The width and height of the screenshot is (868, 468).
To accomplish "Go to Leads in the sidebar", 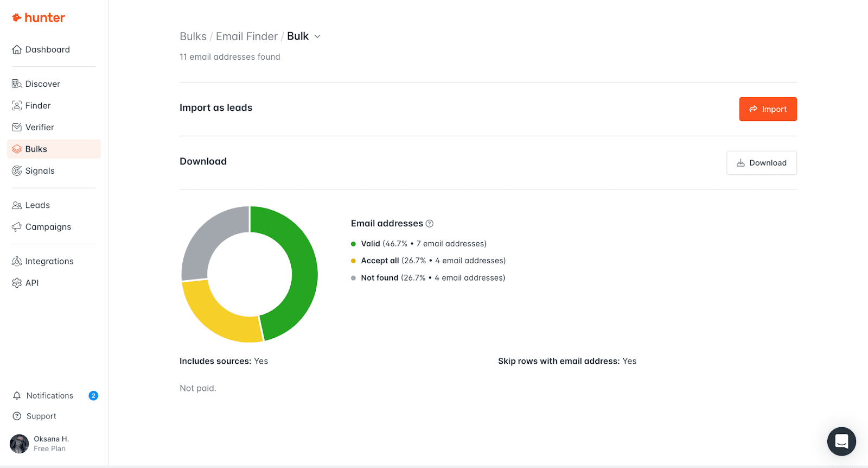I will point(37,205).
